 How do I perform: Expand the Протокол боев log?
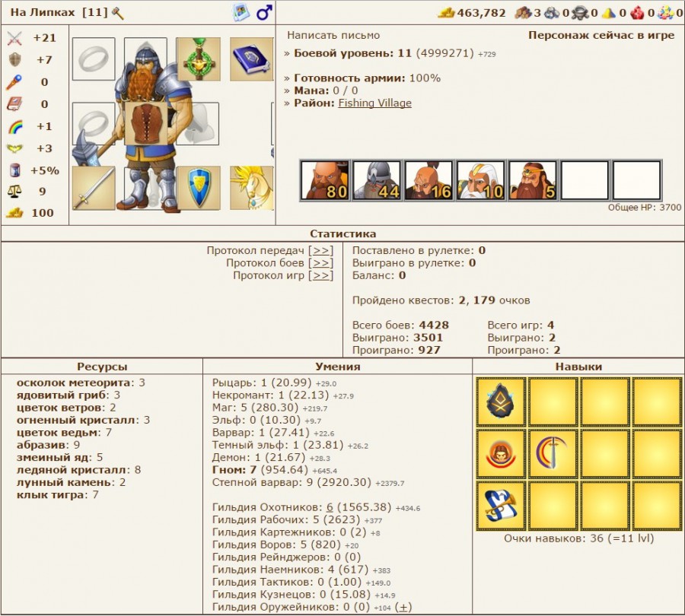pyautogui.click(x=322, y=263)
